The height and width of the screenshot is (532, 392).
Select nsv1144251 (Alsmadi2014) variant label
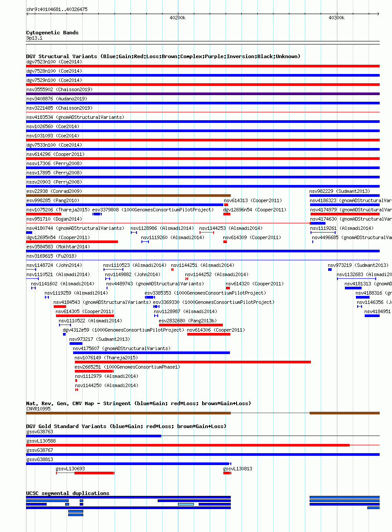(x=203, y=265)
